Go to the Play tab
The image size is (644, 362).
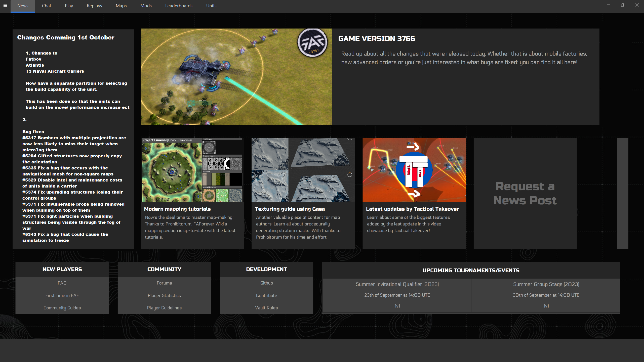click(x=69, y=6)
